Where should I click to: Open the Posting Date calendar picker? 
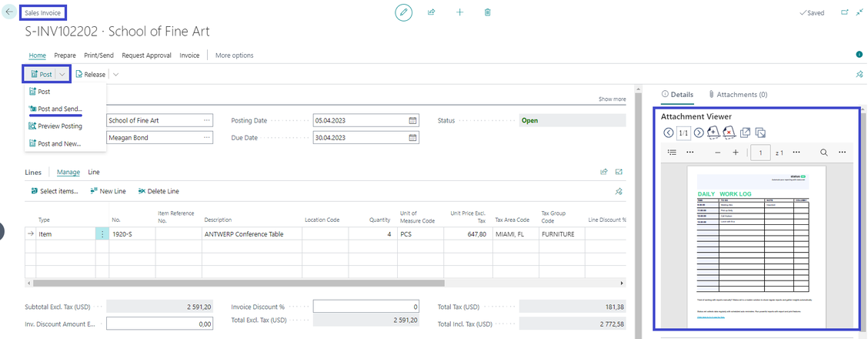pyautogui.click(x=413, y=121)
